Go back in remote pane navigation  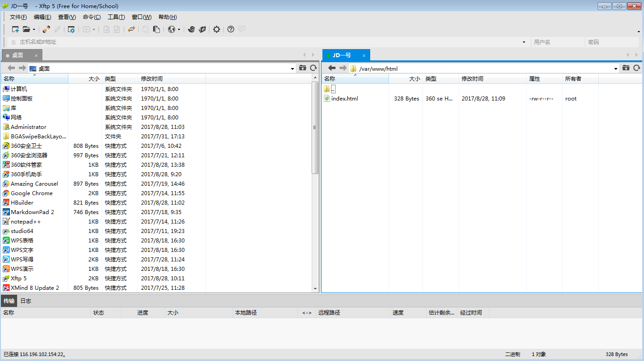(x=332, y=68)
